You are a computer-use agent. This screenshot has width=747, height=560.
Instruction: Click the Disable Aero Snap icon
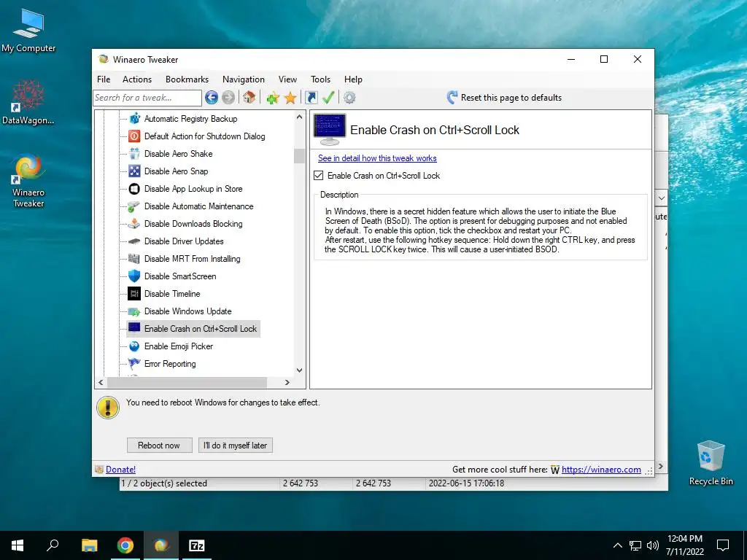point(134,171)
